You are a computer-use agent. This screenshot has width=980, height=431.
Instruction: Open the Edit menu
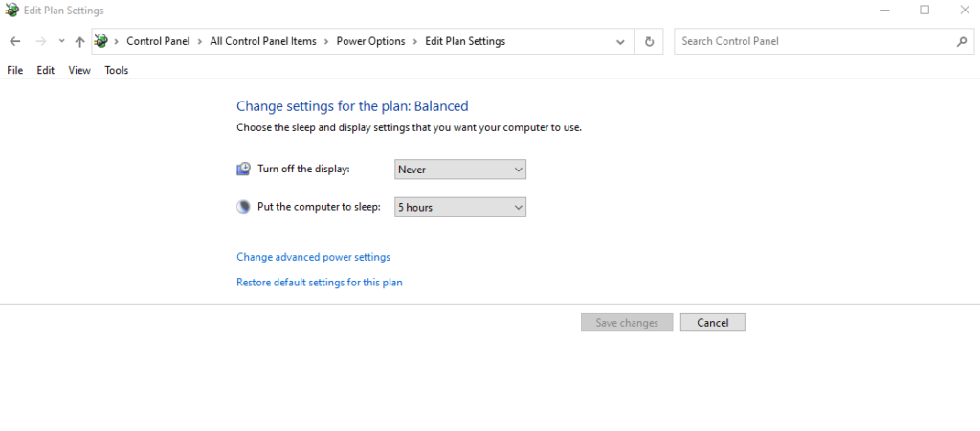coord(45,70)
